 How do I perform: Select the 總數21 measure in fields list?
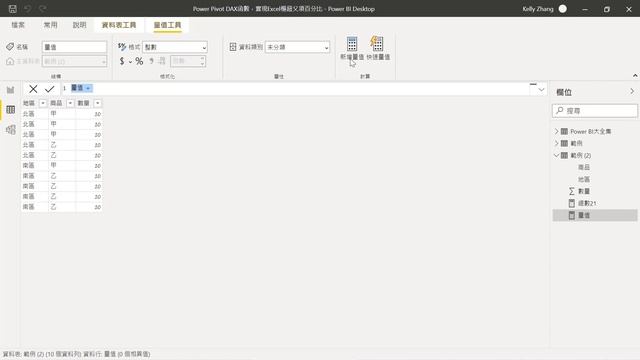[587, 203]
